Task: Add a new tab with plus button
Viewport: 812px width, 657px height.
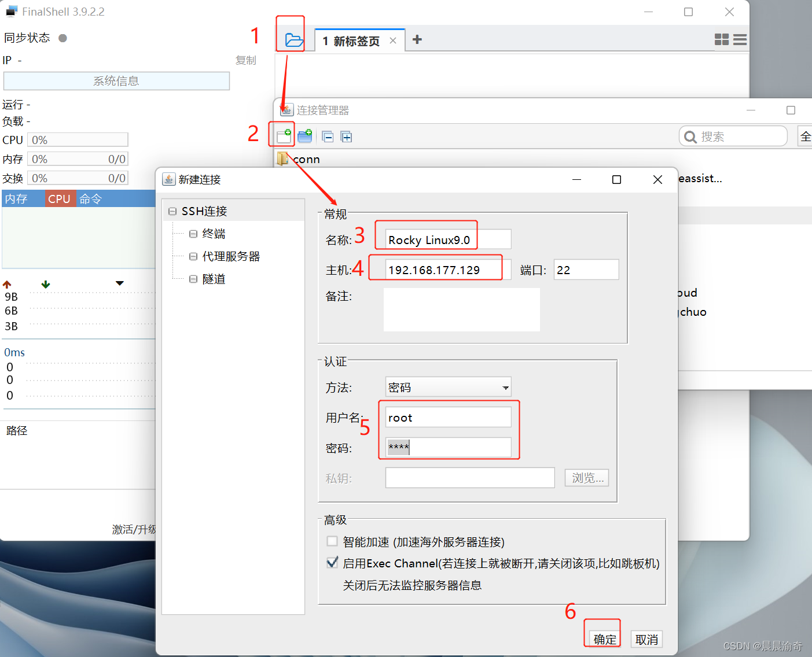Action: 417,39
